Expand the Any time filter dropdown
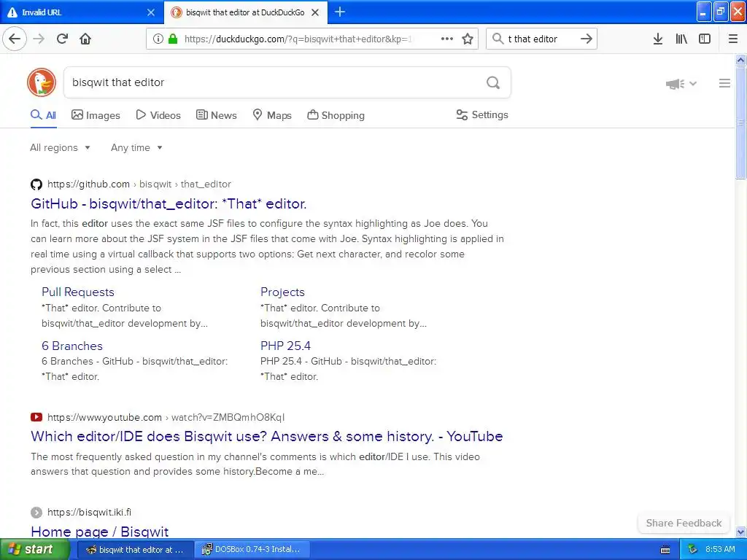The image size is (747, 560). tap(136, 147)
